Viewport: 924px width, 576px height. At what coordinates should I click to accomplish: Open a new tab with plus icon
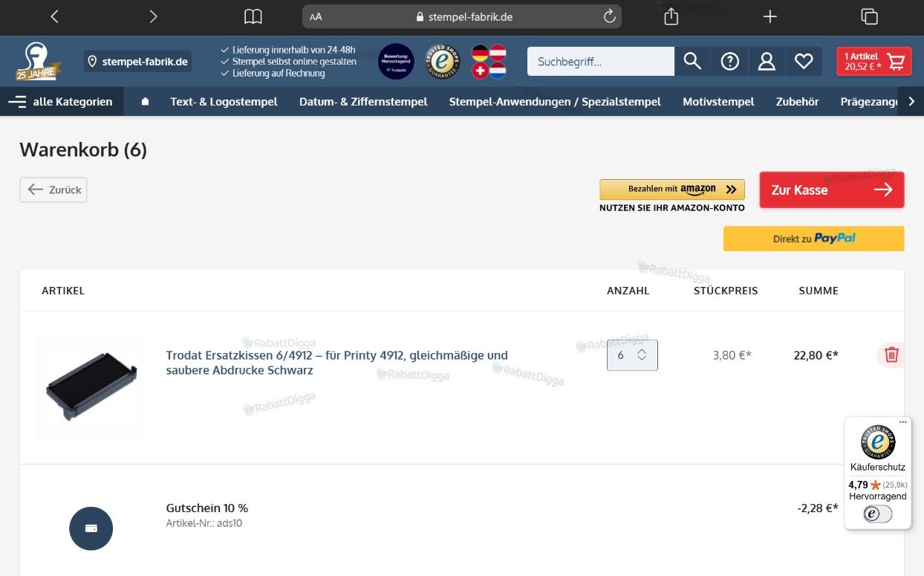770,16
